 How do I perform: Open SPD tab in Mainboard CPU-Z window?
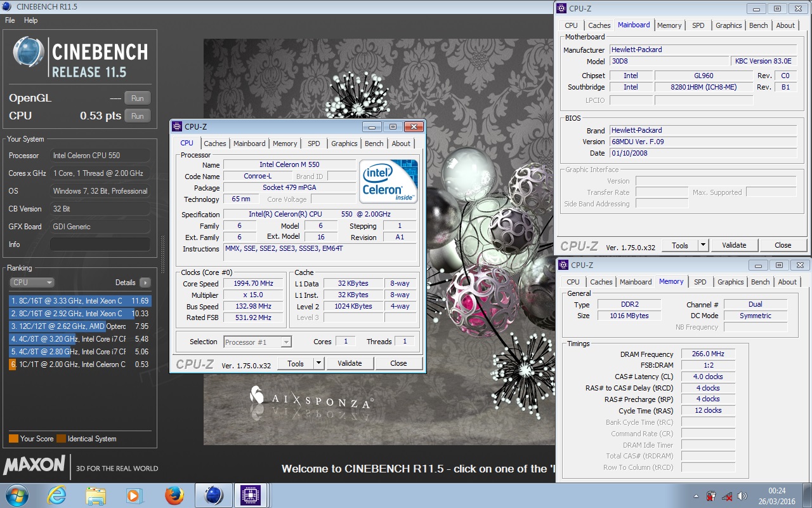[x=698, y=25]
